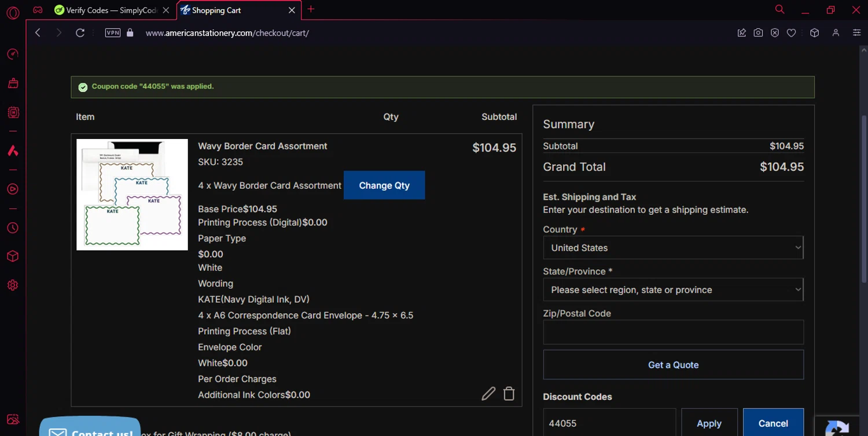Cancel the applied discount code
Screen dimensions: 868x436
coord(773,423)
